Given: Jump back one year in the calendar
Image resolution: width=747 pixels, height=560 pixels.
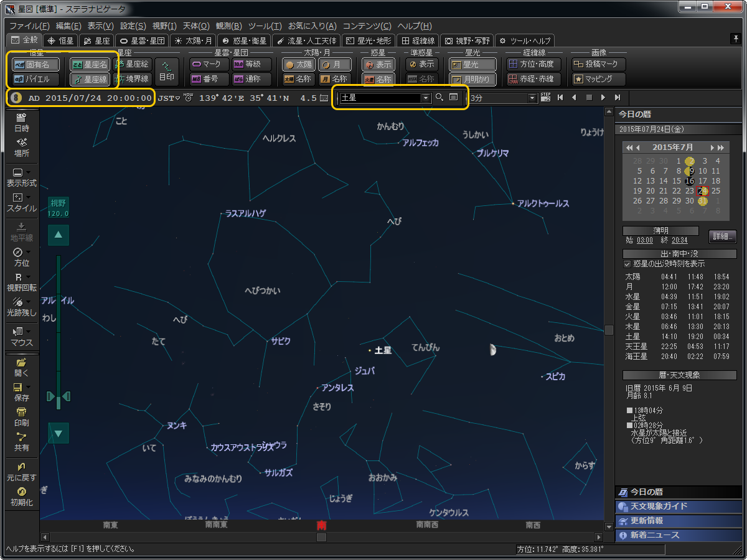Looking at the screenshot, I should [629, 147].
